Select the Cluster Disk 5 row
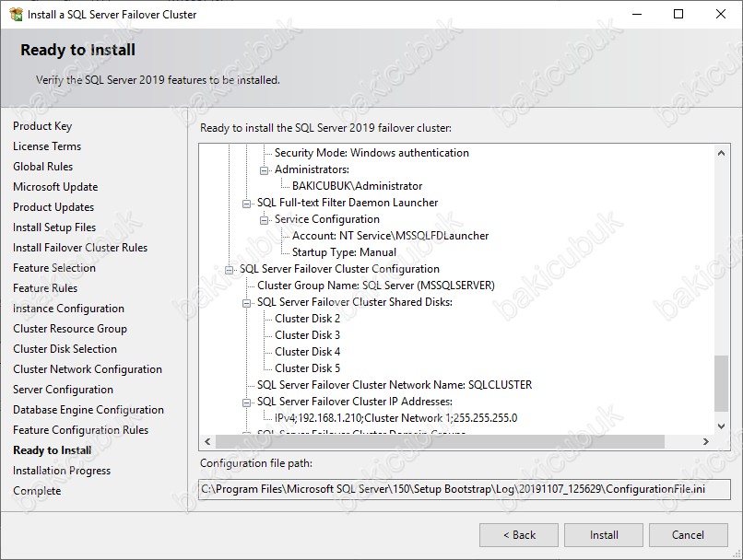Viewport: 743px width, 560px height. tap(308, 368)
